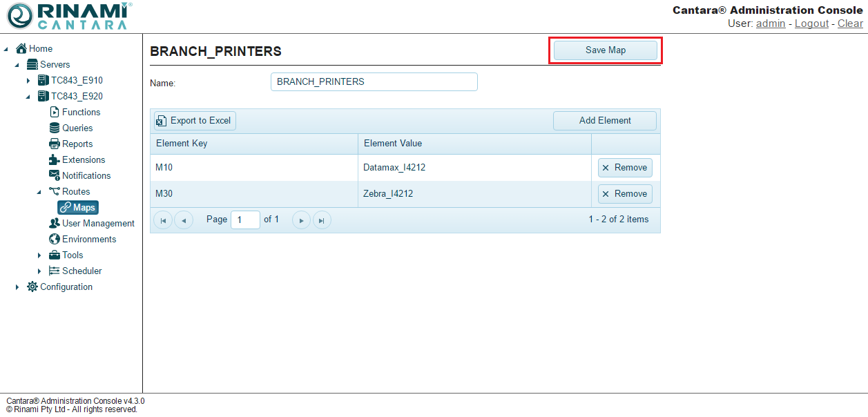The height and width of the screenshot is (417, 868).
Task: Click the User Management icon
Action: click(55, 223)
